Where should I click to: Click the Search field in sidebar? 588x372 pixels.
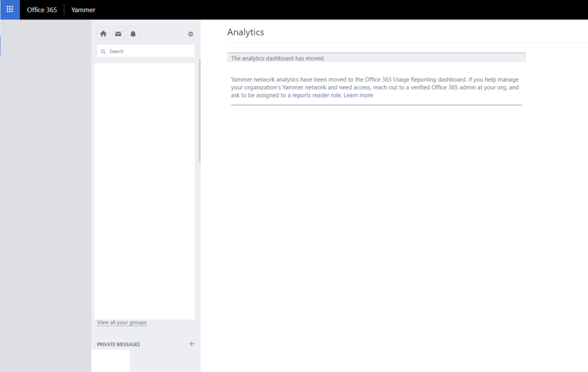(146, 51)
